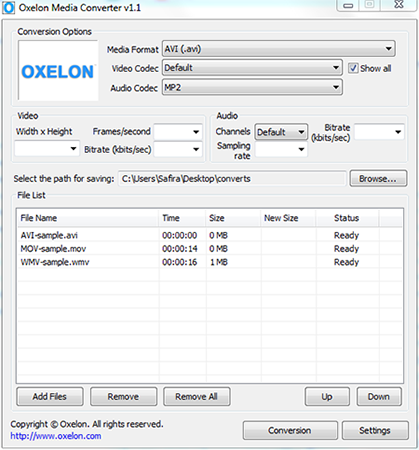Click the Size column header
This screenshot has height=450, width=419.
click(233, 218)
